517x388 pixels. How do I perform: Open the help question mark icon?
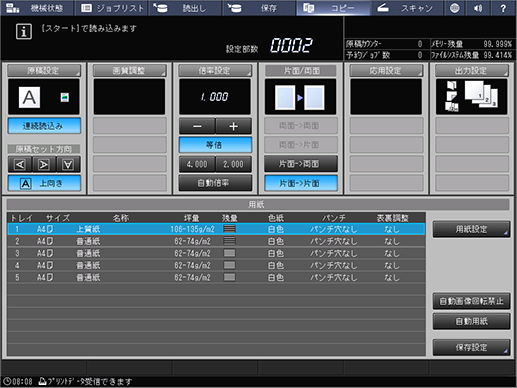point(503,8)
